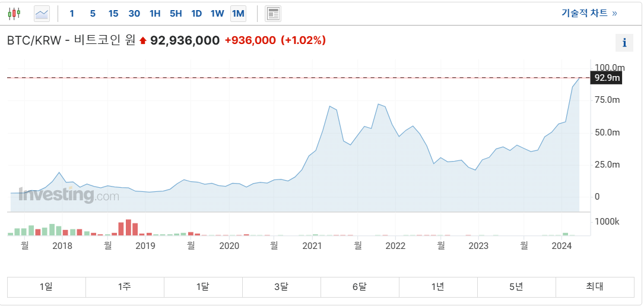
Task: Click the 2022 year label
Action: pyautogui.click(x=395, y=246)
